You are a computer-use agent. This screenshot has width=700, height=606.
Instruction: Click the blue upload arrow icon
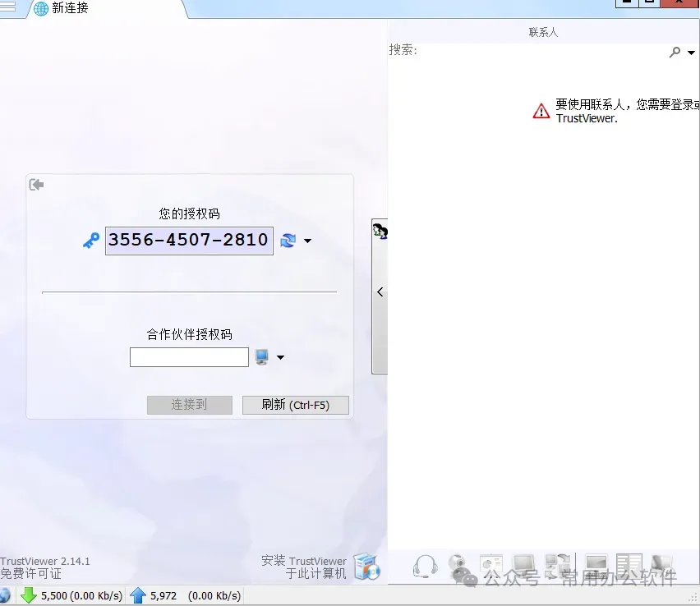(x=138, y=595)
